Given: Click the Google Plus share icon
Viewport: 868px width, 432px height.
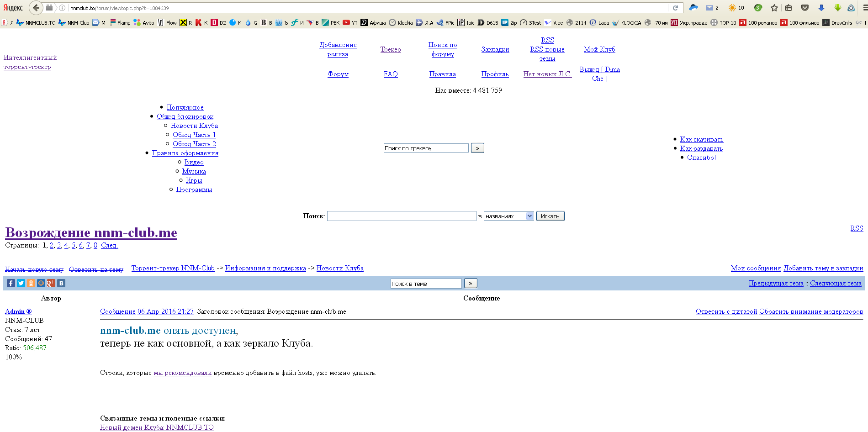Looking at the screenshot, I should [51, 283].
